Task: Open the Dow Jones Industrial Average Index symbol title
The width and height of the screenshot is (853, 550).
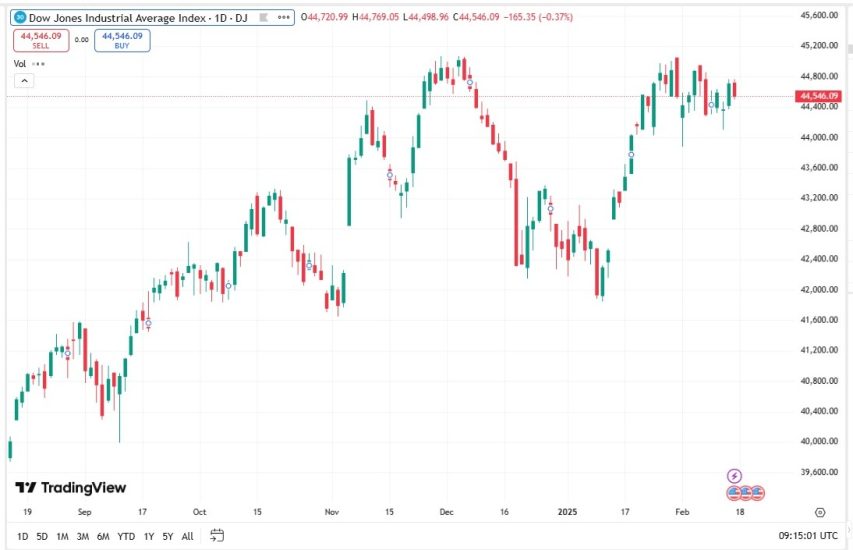Action: pyautogui.click(x=138, y=18)
